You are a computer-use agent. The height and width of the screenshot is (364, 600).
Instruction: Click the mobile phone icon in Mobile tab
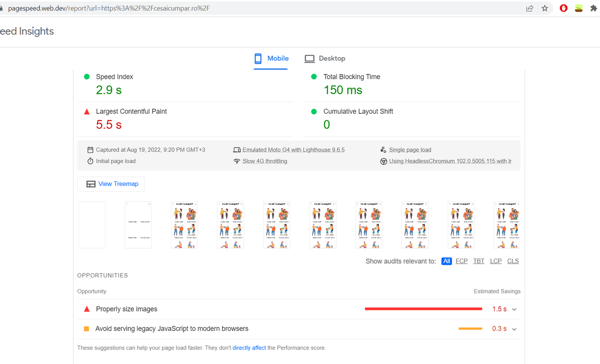click(258, 59)
